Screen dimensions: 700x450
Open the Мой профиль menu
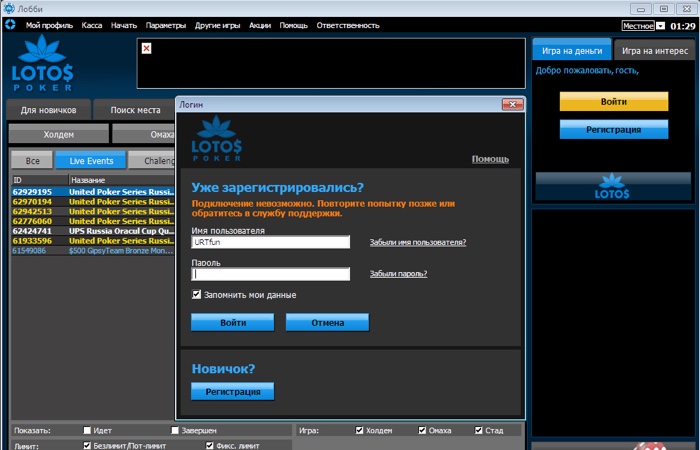(x=49, y=25)
